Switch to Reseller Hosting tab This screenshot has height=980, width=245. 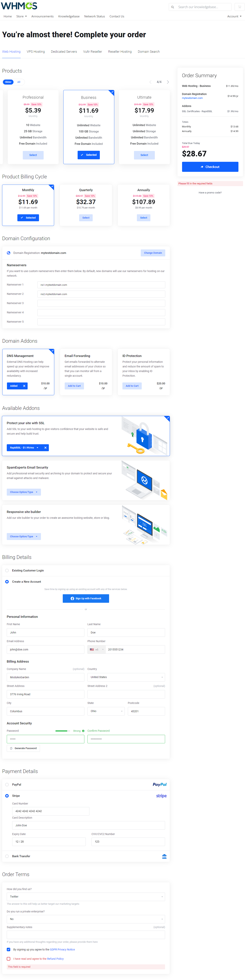[120, 52]
